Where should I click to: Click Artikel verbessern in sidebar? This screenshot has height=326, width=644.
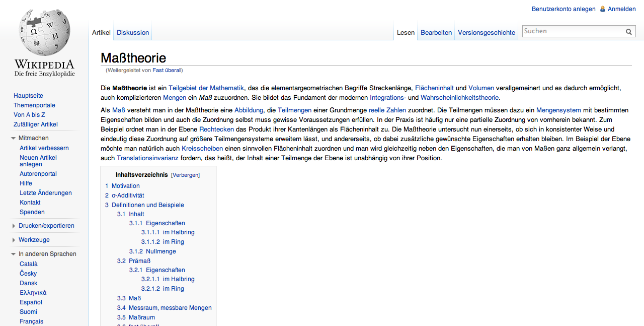coord(44,148)
